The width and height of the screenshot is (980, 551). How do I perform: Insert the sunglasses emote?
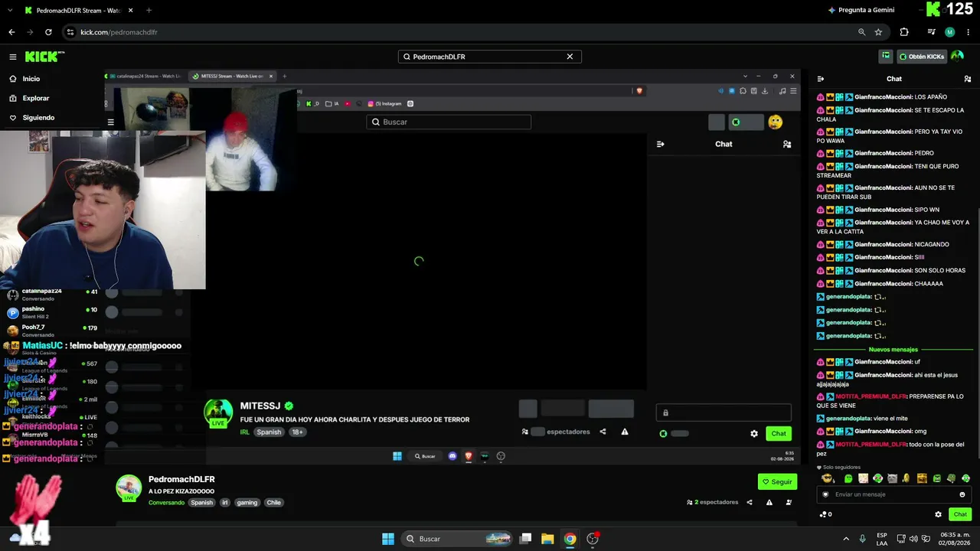click(828, 478)
